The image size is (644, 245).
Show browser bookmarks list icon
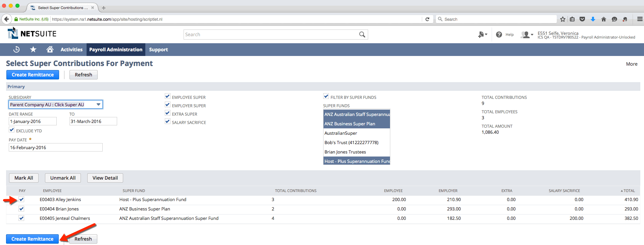click(572, 19)
